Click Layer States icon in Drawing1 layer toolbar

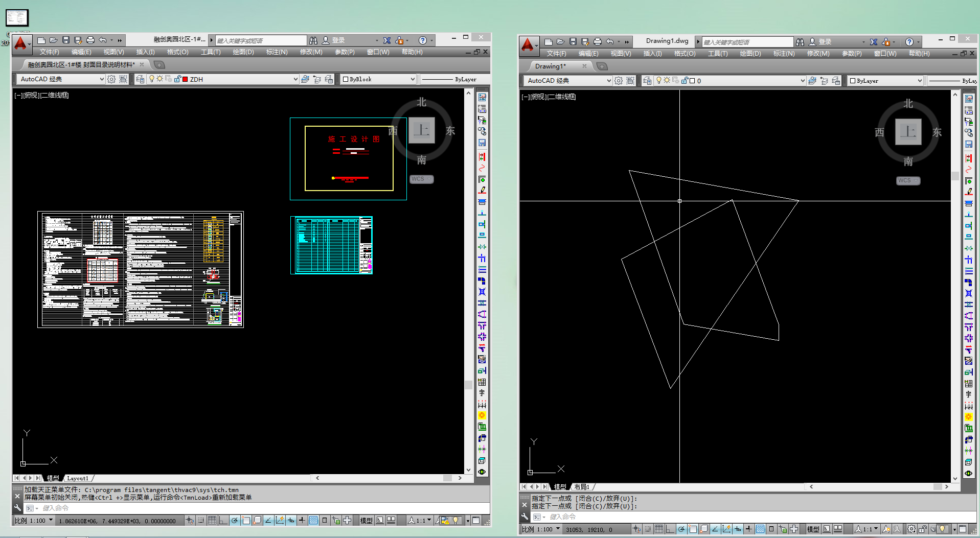pyautogui.click(x=836, y=81)
